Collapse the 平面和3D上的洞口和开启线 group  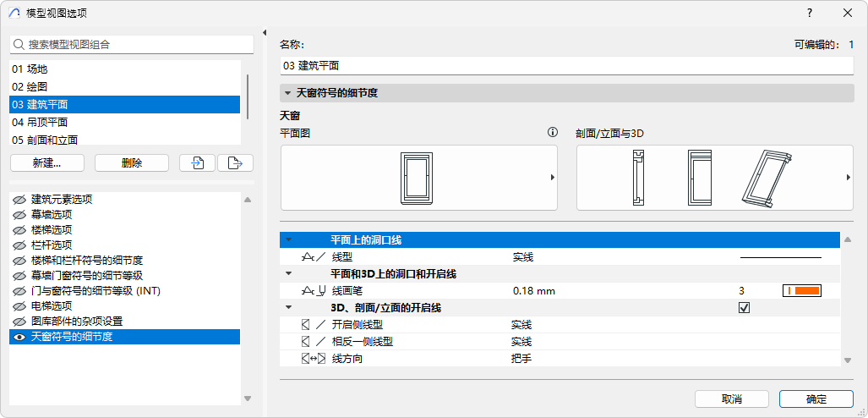[288, 274]
